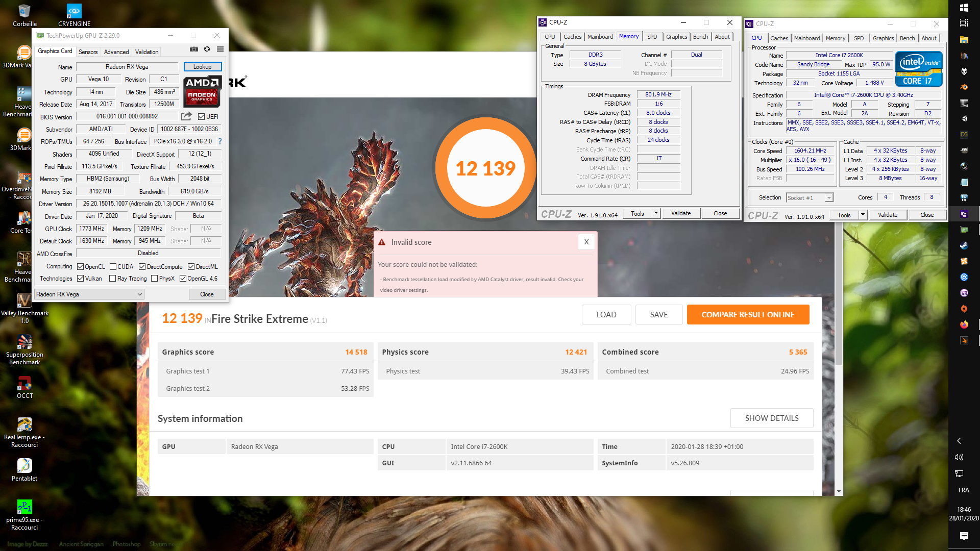Open the Socket #1 selection dropdown
980x551 pixels.
810,198
